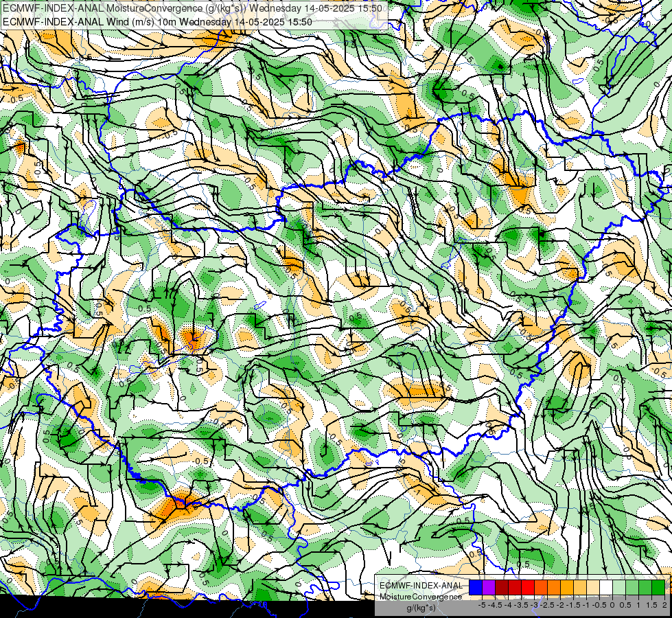Pick the legend swatch between -3 and -2.5

[541, 588]
